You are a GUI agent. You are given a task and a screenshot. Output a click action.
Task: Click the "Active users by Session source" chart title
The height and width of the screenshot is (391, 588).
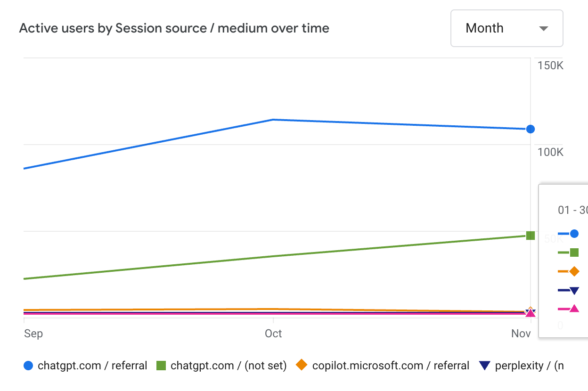pyautogui.click(x=174, y=28)
